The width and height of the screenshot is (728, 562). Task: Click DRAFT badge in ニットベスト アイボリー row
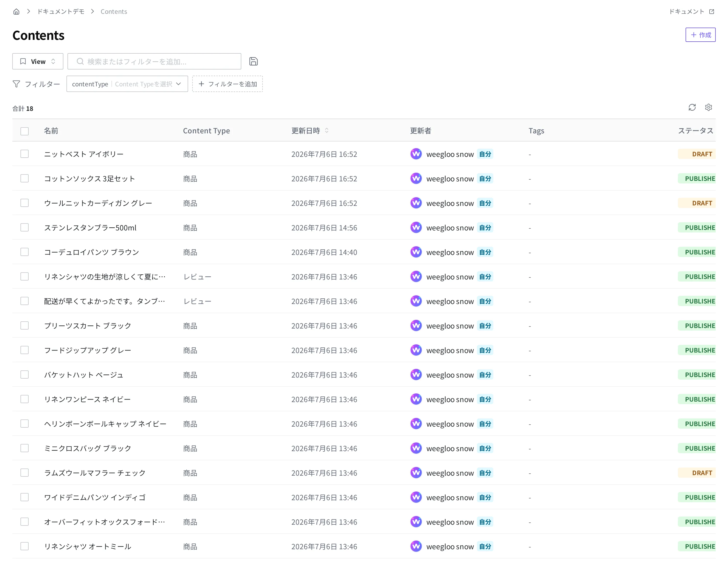click(697, 154)
